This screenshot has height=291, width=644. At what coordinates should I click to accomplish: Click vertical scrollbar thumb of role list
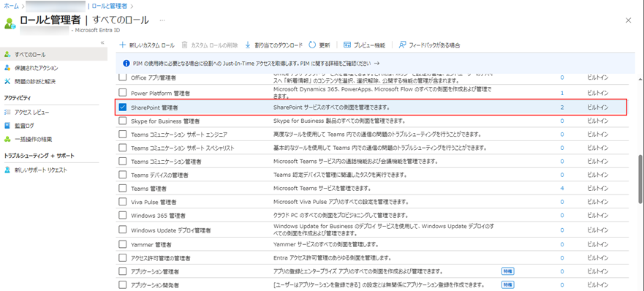coord(641,179)
